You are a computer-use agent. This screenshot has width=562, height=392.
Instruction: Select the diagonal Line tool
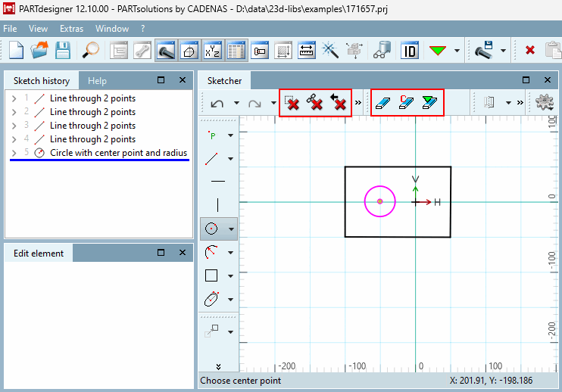(x=211, y=159)
